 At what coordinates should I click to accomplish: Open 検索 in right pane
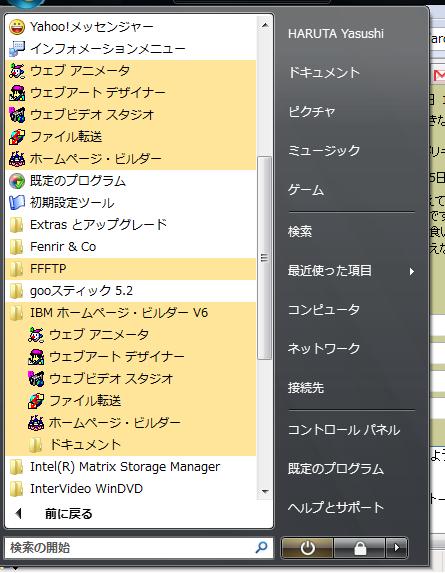click(300, 231)
